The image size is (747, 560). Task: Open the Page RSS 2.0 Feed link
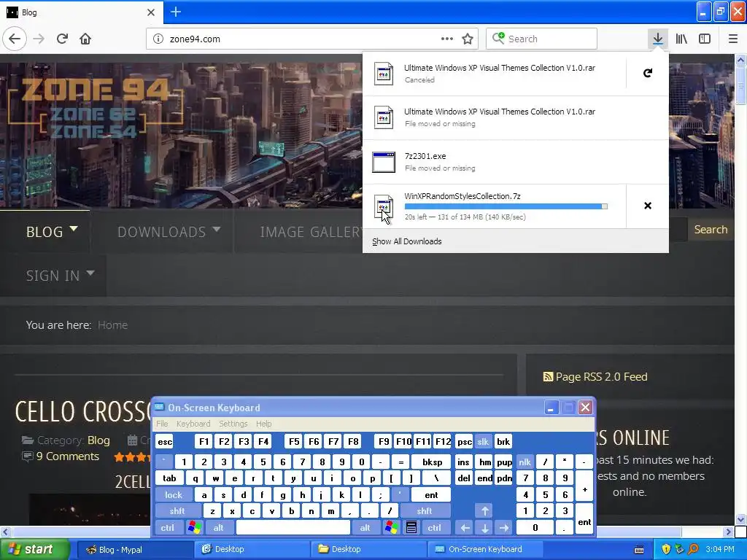coord(595,377)
